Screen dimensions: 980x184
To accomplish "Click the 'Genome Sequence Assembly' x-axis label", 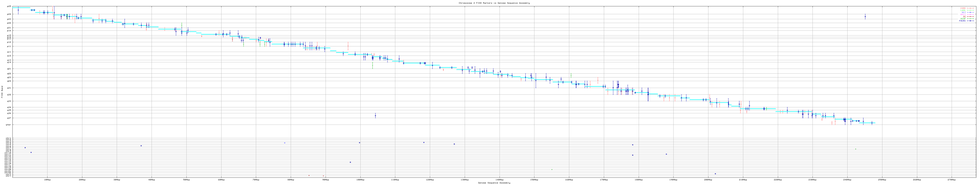I will 494,183.
